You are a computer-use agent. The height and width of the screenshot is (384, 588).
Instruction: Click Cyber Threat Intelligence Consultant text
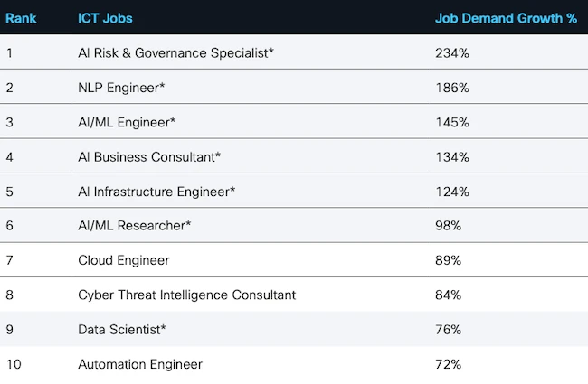click(x=186, y=295)
